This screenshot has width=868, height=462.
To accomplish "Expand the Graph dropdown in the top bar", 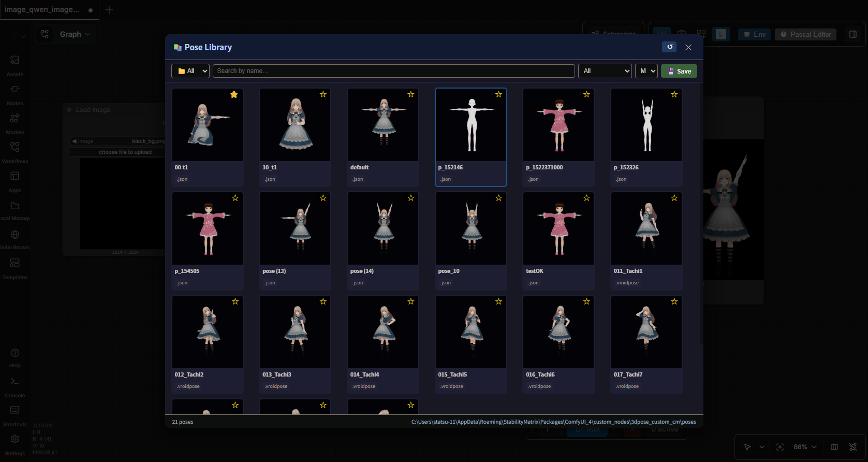I will [75, 34].
